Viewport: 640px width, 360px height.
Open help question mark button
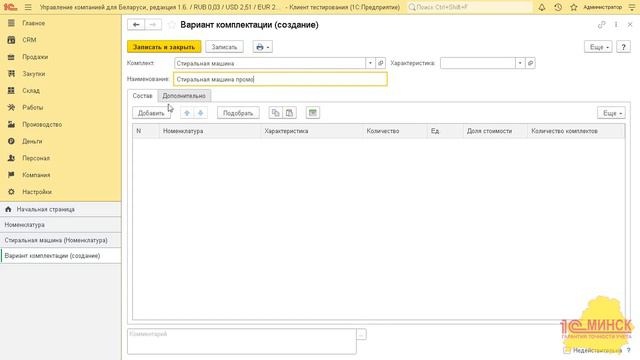[x=623, y=47]
